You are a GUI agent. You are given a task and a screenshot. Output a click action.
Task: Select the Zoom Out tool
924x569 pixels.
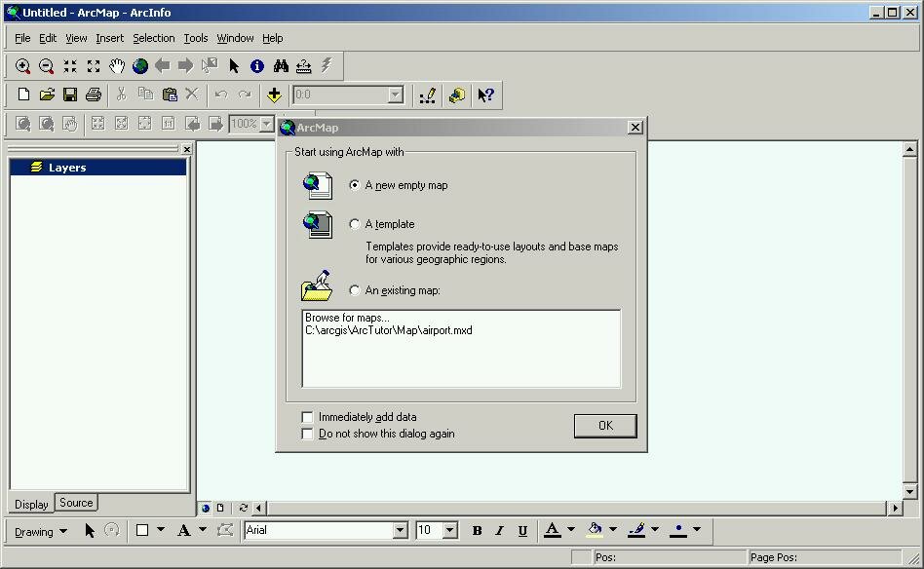[46, 66]
